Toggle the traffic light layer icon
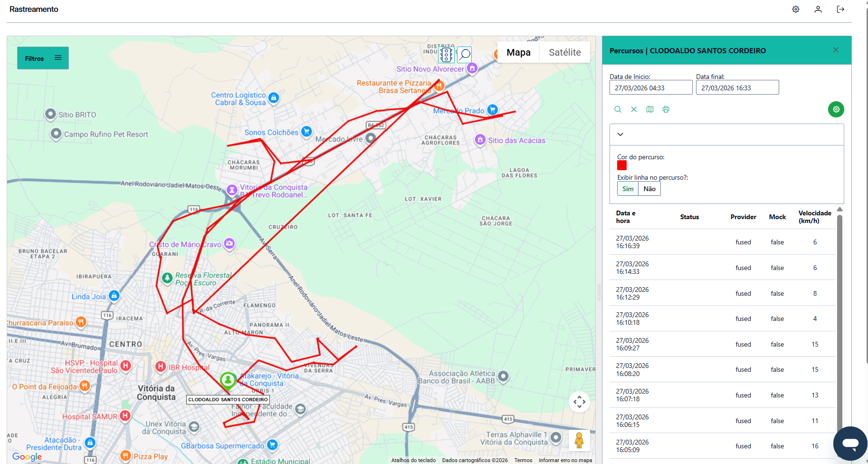This screenshot has width=868, height=464. tap(446, 55)
